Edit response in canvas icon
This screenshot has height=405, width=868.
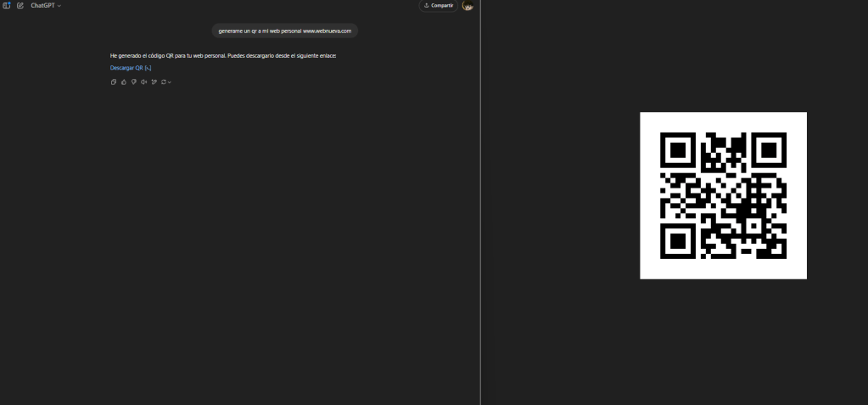click(154, 82)
